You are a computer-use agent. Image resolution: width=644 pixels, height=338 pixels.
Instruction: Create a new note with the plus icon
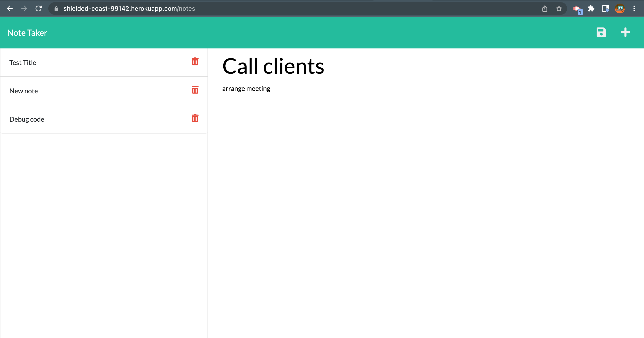pyautogui.click(x=625, y=32)
